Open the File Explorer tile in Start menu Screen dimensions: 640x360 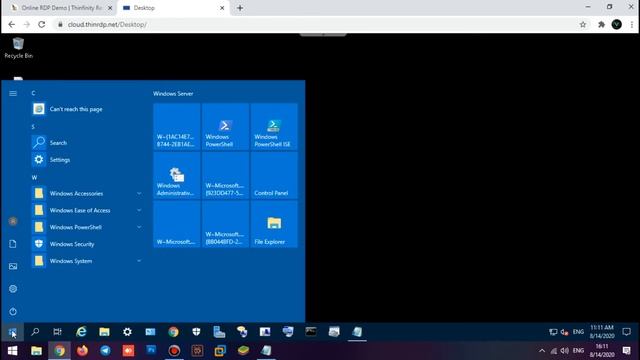click(x=274, y=224)
